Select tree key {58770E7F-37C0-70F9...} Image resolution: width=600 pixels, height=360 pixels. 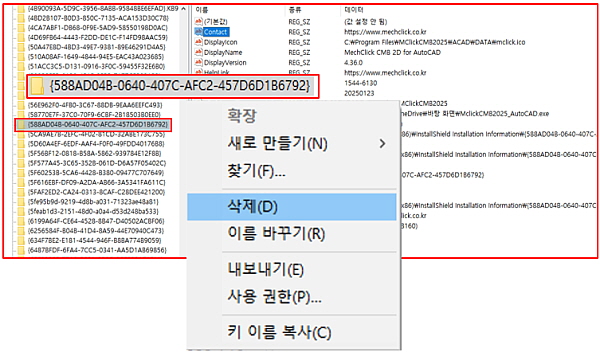[x=94, y=114]
